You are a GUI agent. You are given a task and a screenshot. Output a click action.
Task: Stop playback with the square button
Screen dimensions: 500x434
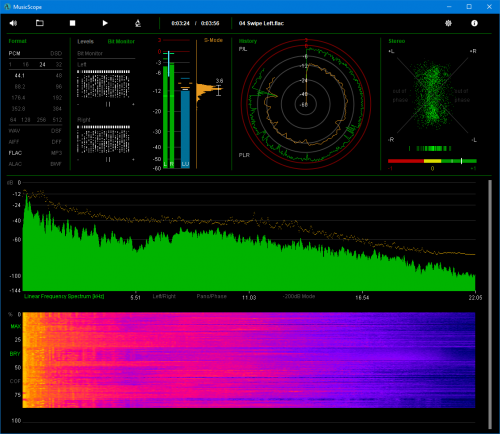pos(72,23)
